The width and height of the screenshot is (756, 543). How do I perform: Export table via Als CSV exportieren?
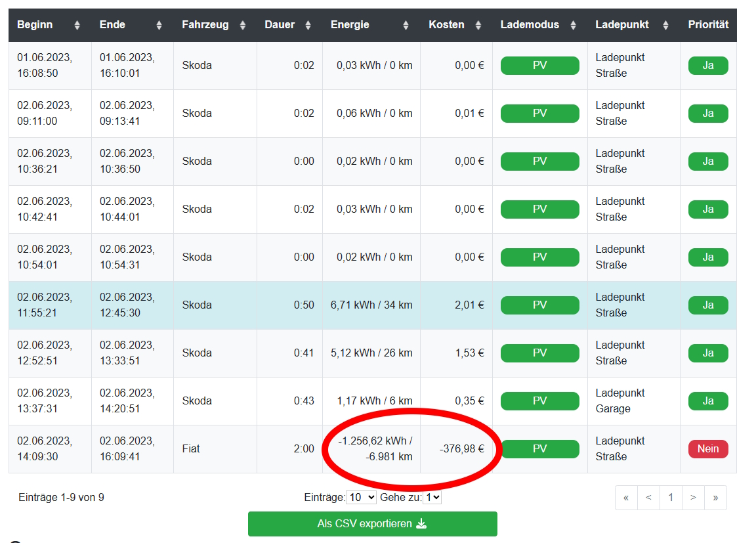(373, 524)
